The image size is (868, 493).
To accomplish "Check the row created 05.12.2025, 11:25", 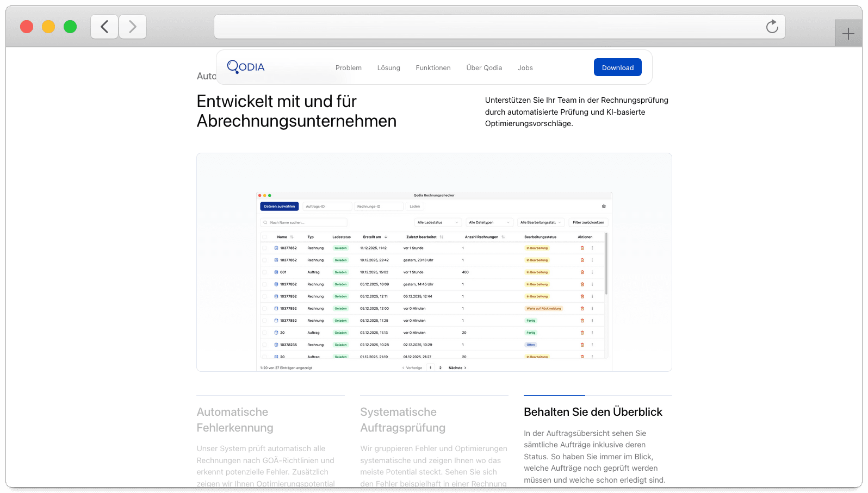I will coord(265,321).
